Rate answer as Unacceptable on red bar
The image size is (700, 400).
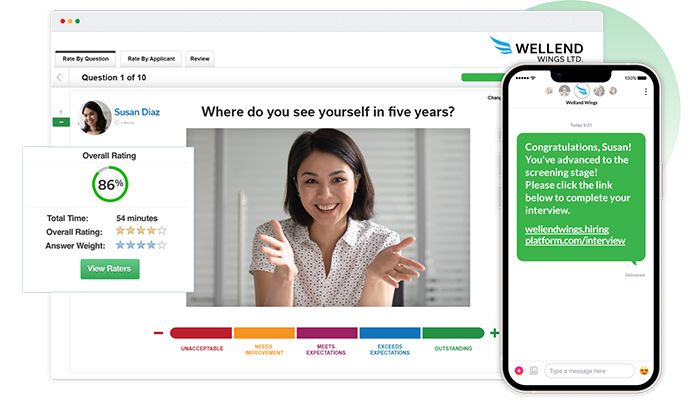(x=201, y=333)
